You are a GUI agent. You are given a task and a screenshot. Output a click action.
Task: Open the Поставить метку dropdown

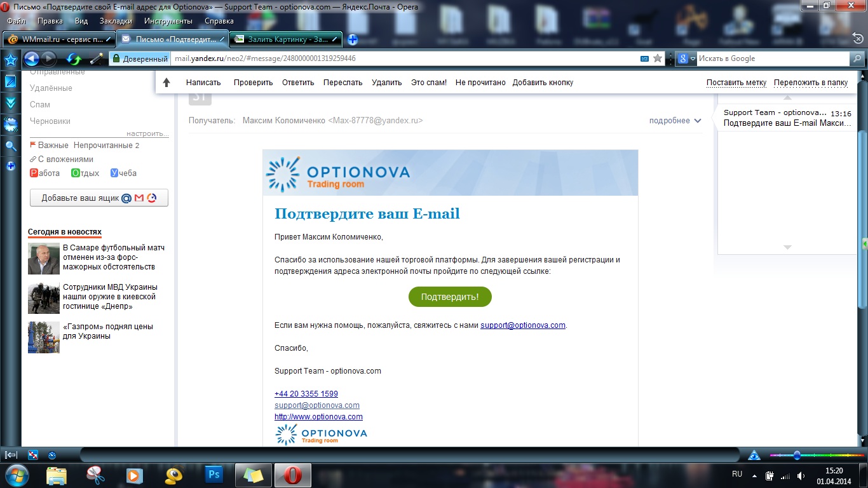(736, 83)
